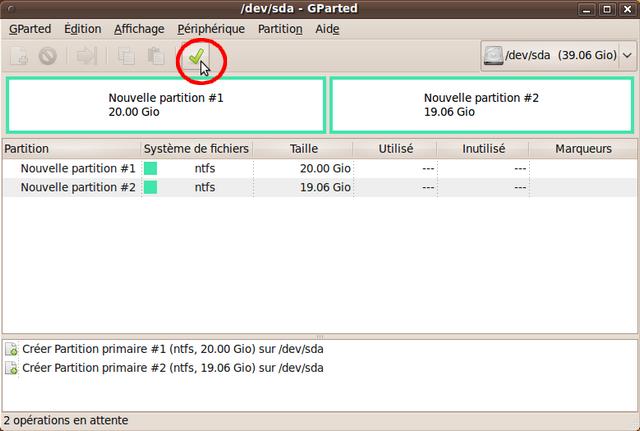This screenshot has height=431, width=640.
Task: Click the Système de fichiers column header
Action: (196, 149)
